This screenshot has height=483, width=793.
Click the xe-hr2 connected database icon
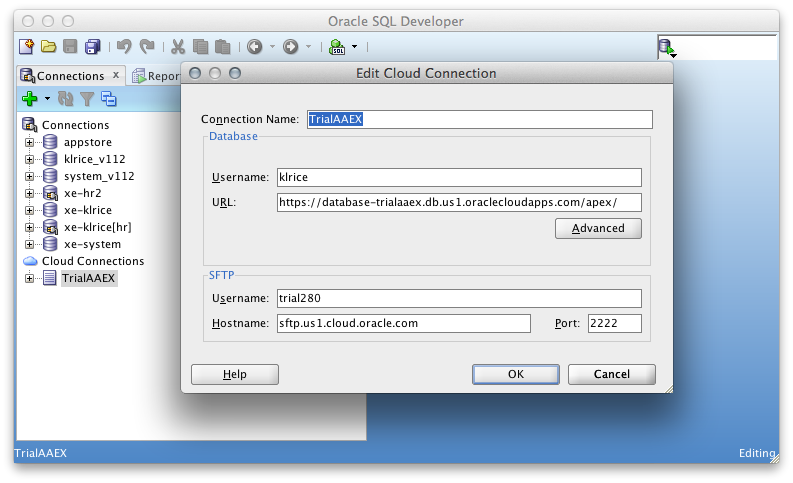(50, 193)
